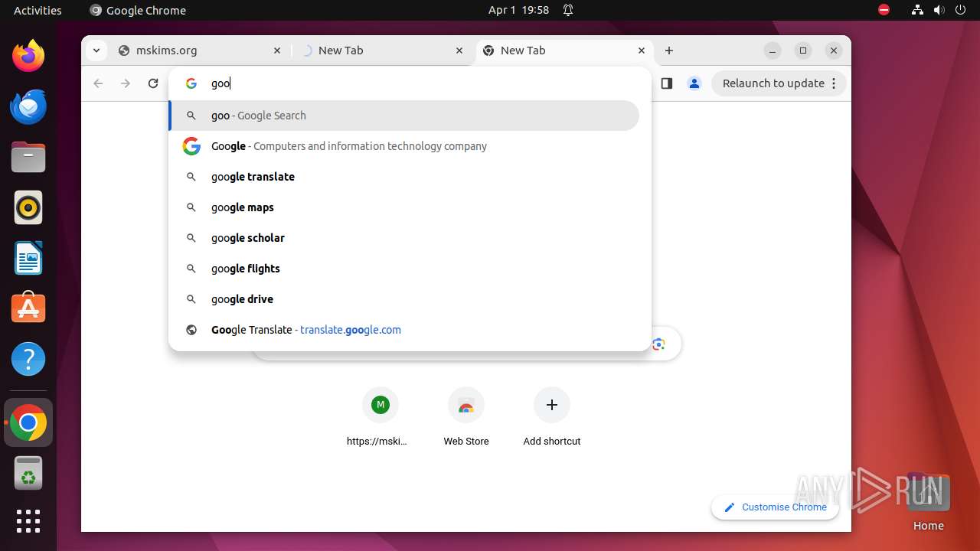Open the Chrome profile avatar
This screenshot has width=980, height=551.
tap(694, 83)
